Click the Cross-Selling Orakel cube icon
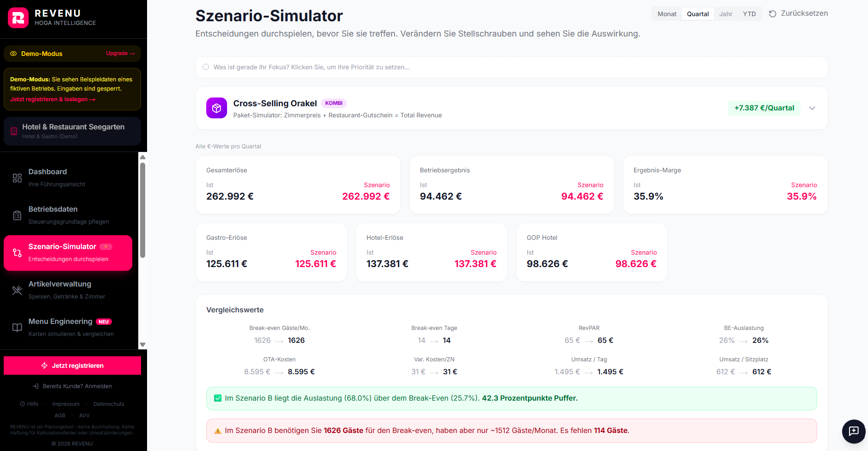Viewport: 868px width, 451px height. 216,108
